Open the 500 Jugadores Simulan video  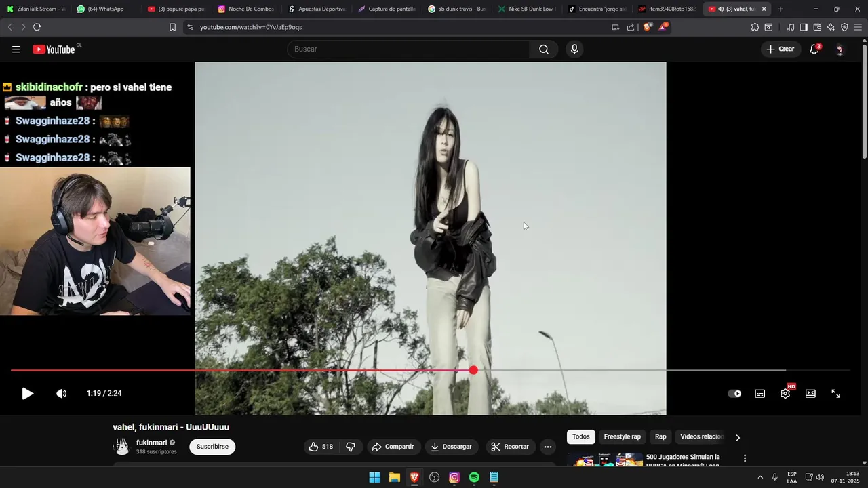(x=683, y=461)
